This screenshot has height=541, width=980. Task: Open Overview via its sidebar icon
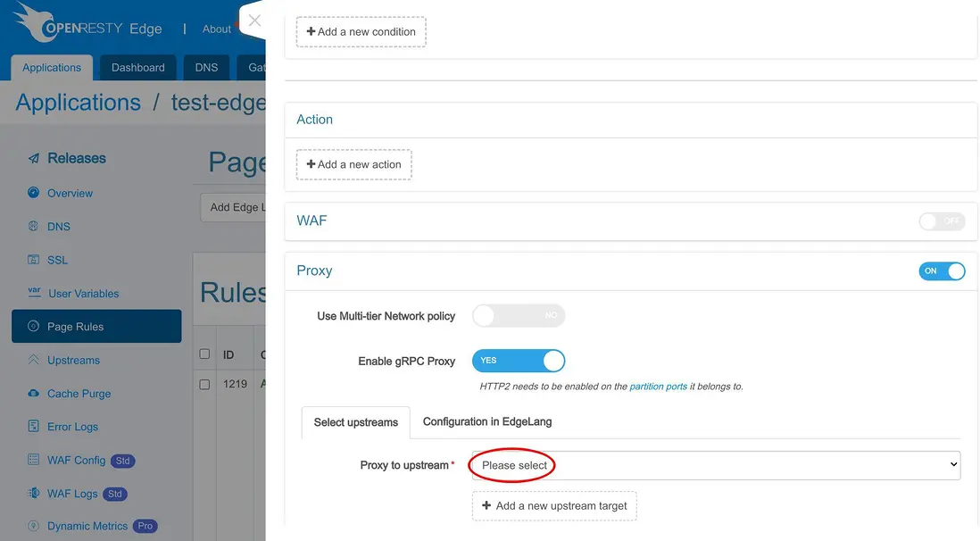click(34, 193)
